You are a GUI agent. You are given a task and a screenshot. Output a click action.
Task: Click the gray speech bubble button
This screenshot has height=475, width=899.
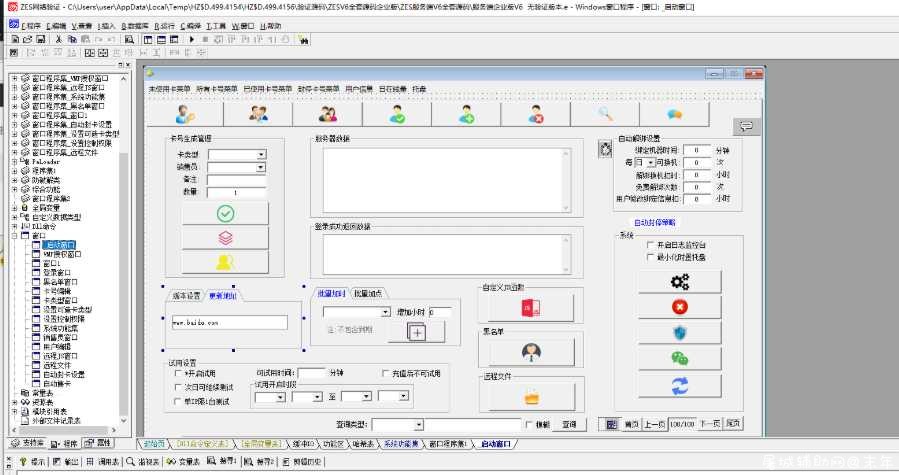[x=746, y=127]
